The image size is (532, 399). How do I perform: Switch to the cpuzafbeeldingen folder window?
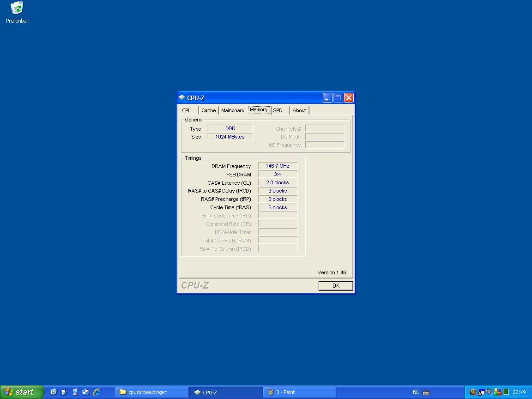(x=151, y=392)
